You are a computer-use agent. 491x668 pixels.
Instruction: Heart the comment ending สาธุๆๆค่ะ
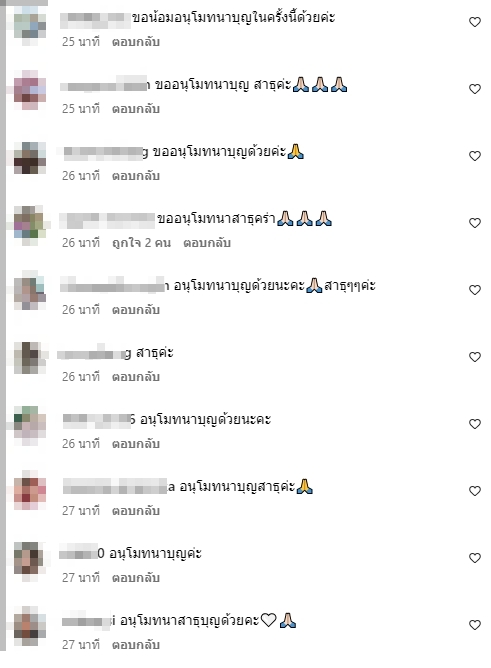click(474, 290)
